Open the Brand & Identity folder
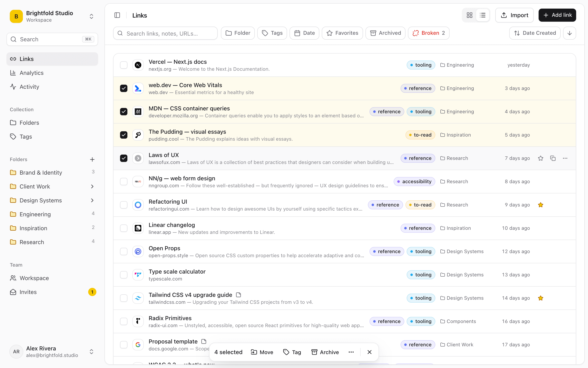 [x=52, y=173]
